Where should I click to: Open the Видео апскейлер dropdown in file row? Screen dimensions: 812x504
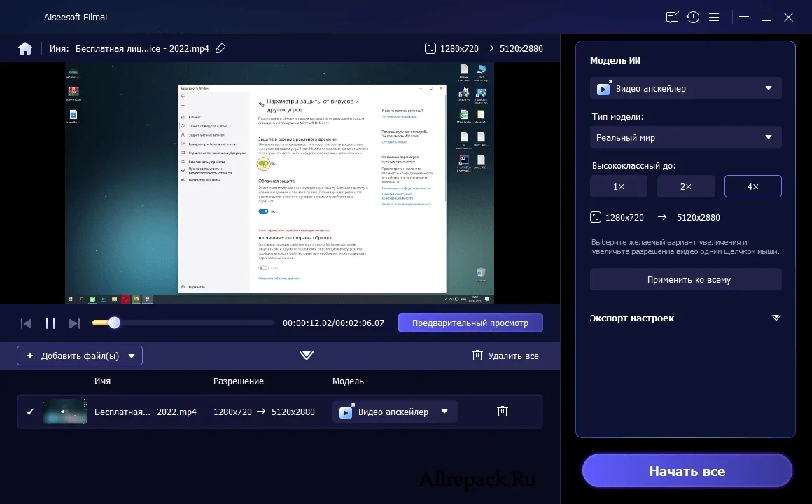pyautogui.click(x=395, y=412)
